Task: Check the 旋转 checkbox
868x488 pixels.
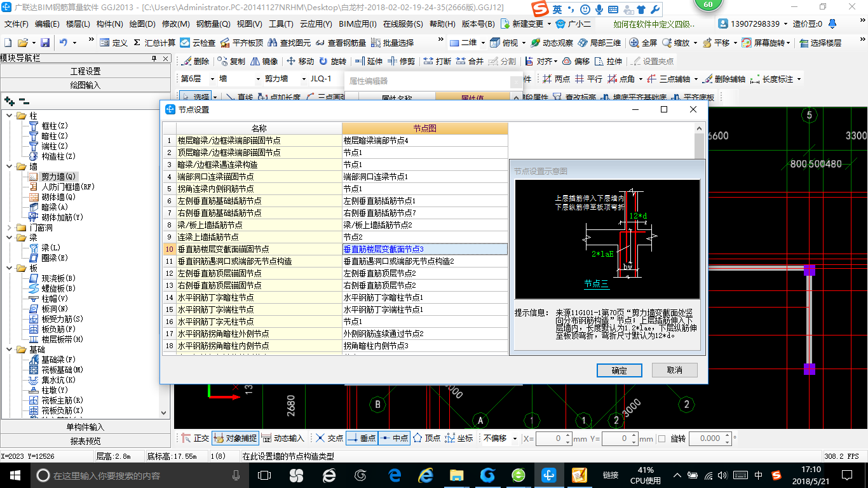Action: (661, 438)
